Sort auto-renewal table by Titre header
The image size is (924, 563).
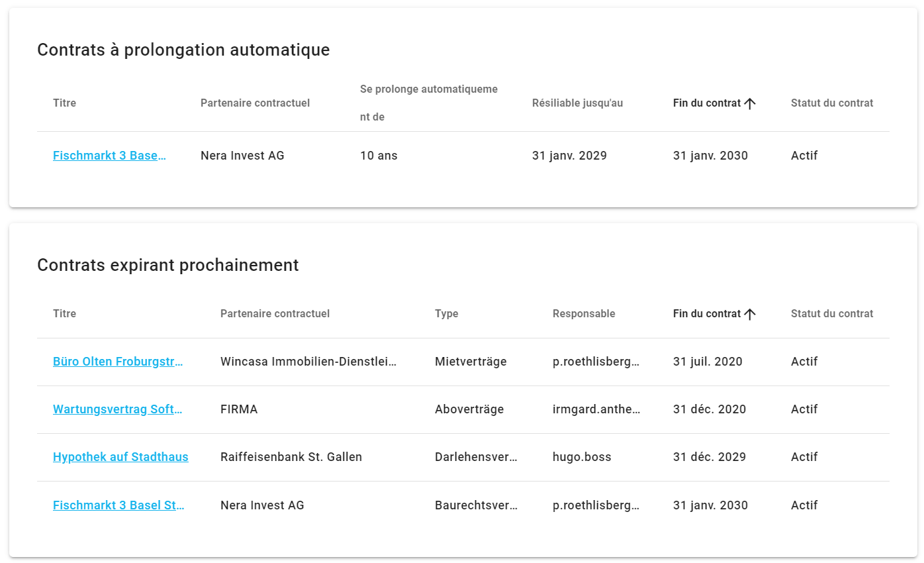(64, 103)
